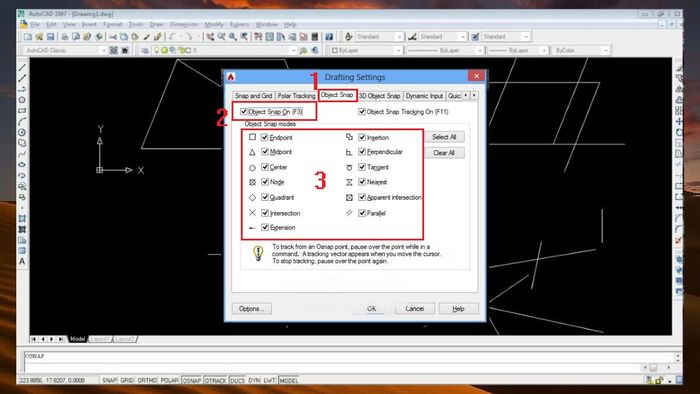Toggle ORTHO in the status bar

coord(147,381)
